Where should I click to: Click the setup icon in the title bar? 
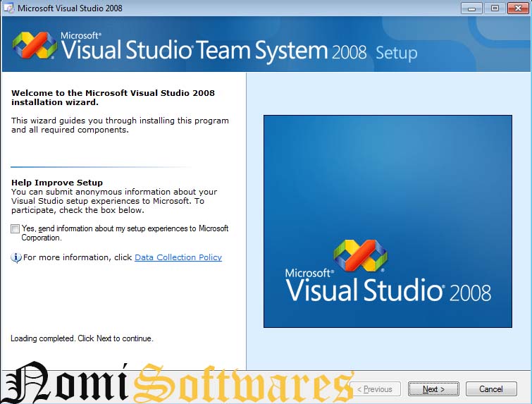(9, 8)
